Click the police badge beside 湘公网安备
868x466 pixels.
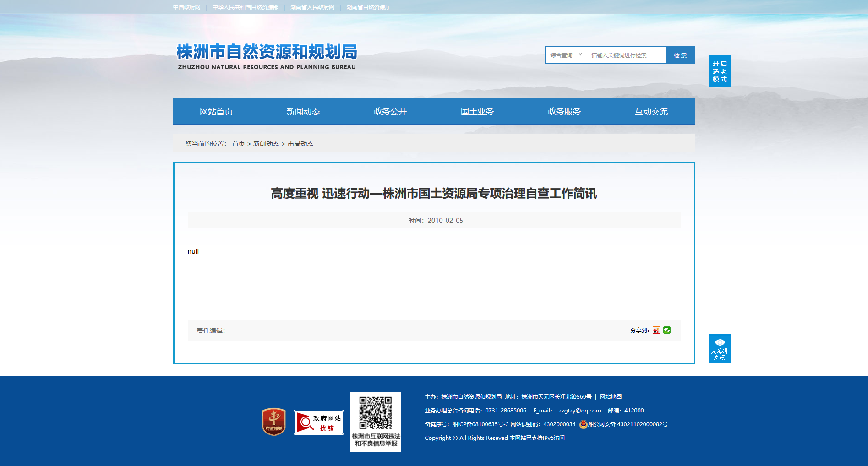click(x=583, y=424)
